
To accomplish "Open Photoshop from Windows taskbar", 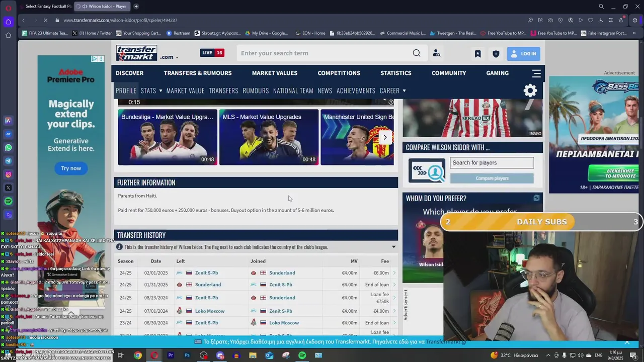I will (187, 355).
